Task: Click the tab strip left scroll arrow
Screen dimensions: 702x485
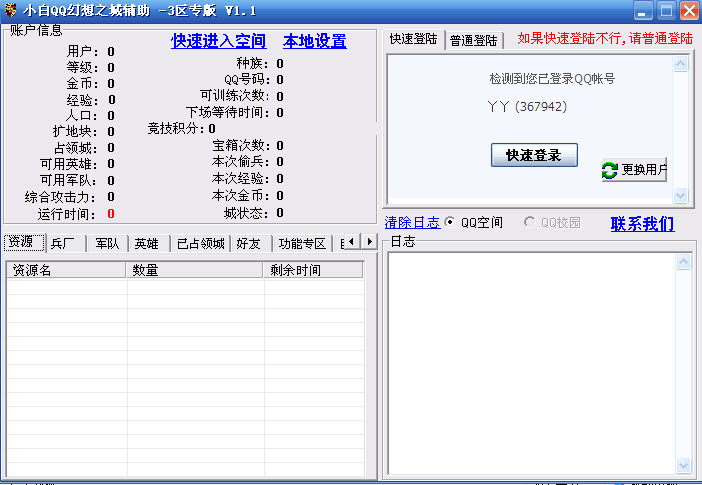Action: pyautogui.click(x=352, y=242)
